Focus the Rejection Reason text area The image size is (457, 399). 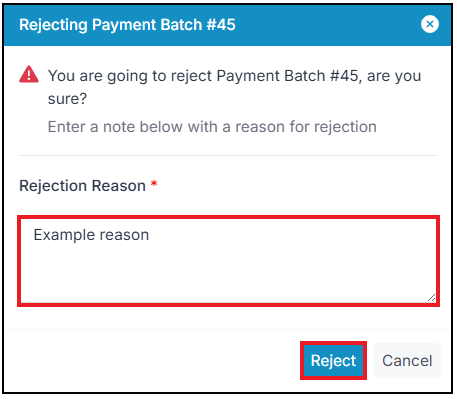(x=228, y=261)
